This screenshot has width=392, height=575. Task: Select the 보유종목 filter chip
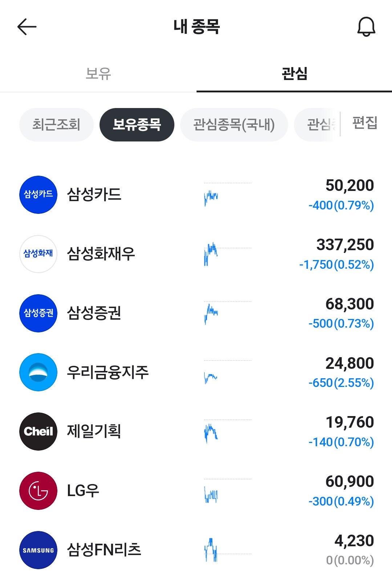[x=137, y=125]
